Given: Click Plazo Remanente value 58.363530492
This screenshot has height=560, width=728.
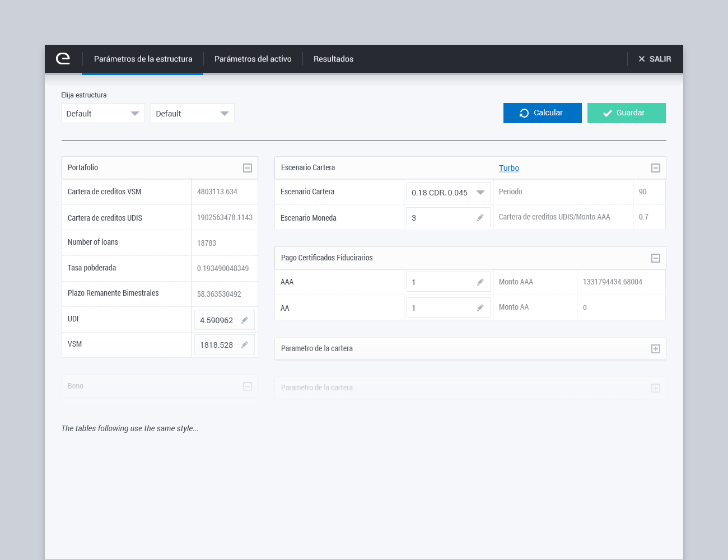Looking at the screenshot, I should pyautogui.click(x=219, y=294).
